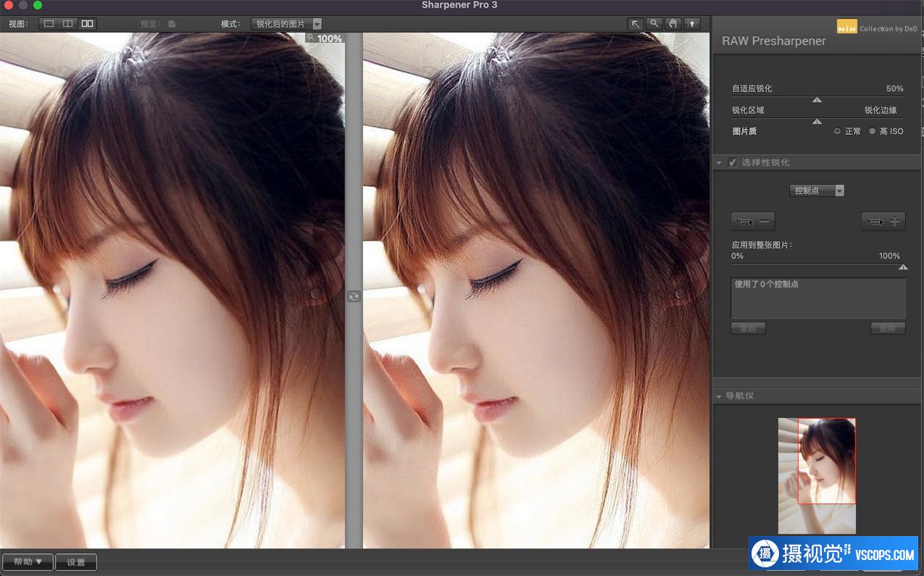Toggle the 选择性锐化 checkbox
924x576 pixels.
(733, 162)
